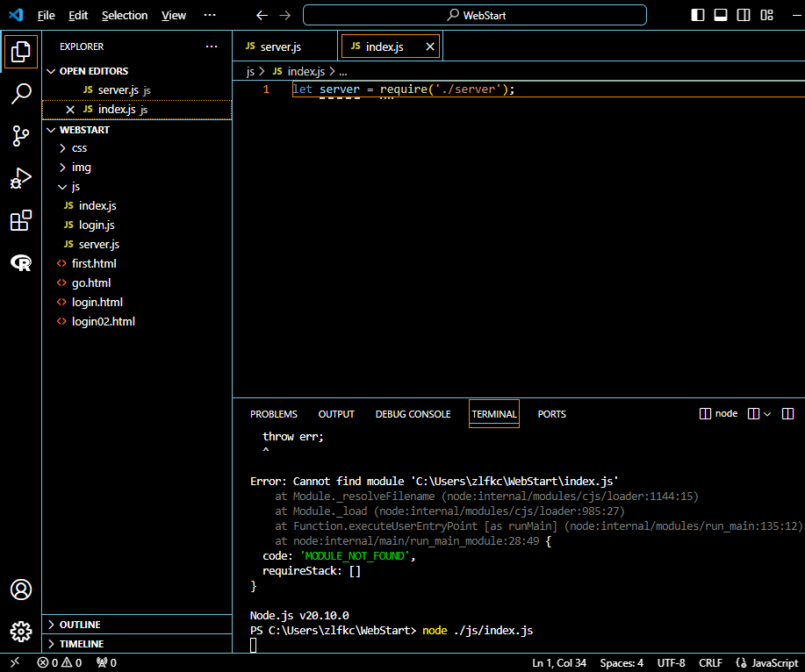Image resolution: width=805 pixels, height=672 pixels.
Task: Open the R extension view
Action: click(20, 263)
